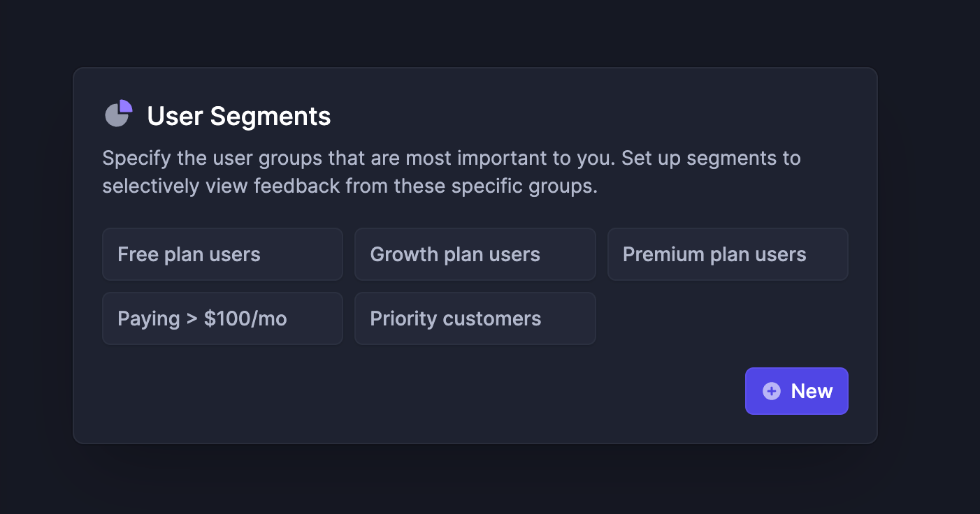
Task: Open the Paying > $100/mo segment
Action: [222, 318]
